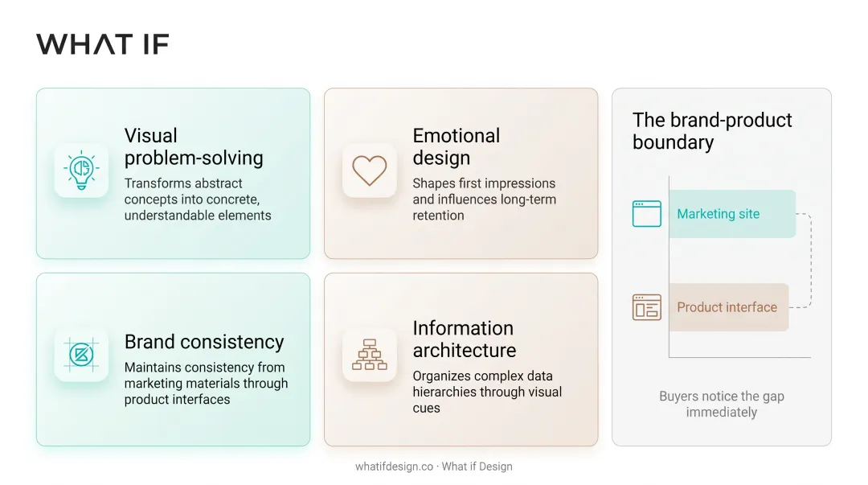
Task: Select the Product interface beige bar
Action: (729, 307)
